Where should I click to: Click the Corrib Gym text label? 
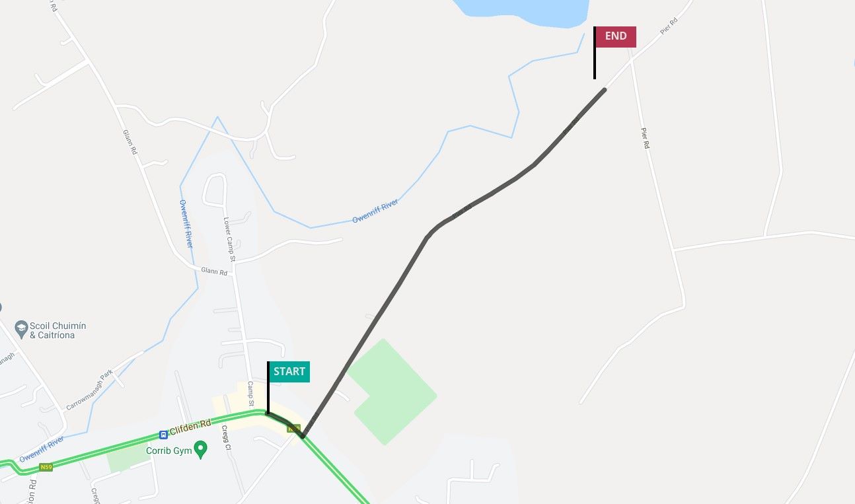tap(169, 450)
